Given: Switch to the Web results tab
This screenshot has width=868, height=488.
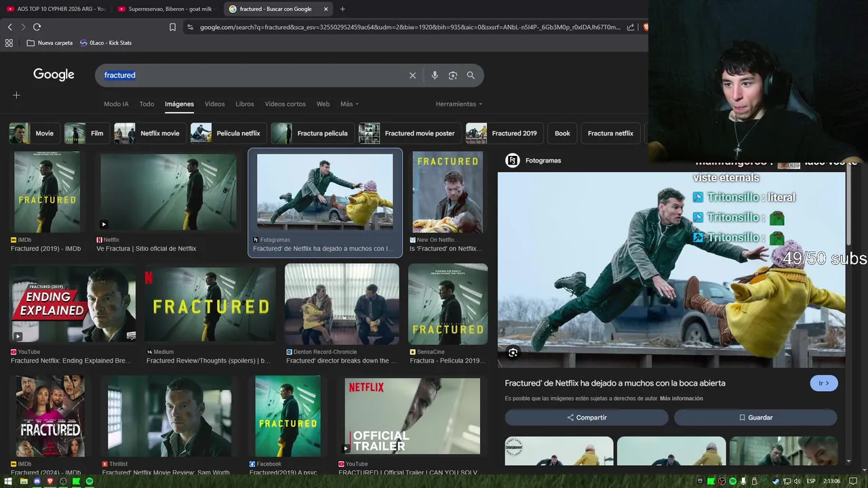Looking at the screenshot, I should pos(323,104).
